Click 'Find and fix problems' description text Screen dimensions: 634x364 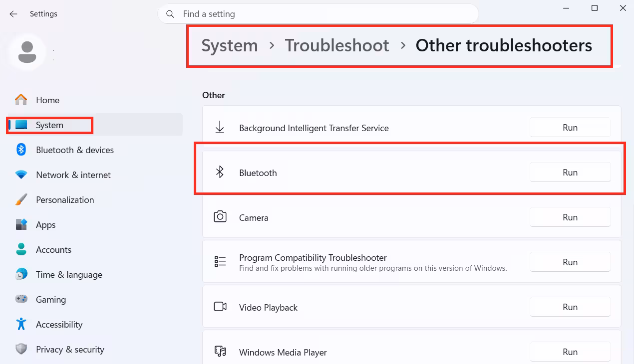tap(373, 268)
